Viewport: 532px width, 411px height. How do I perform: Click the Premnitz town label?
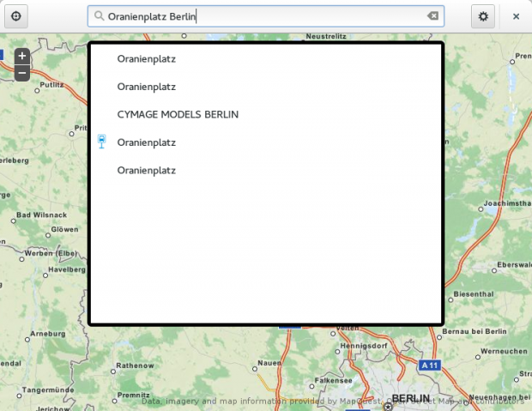[x=133, y=395]
